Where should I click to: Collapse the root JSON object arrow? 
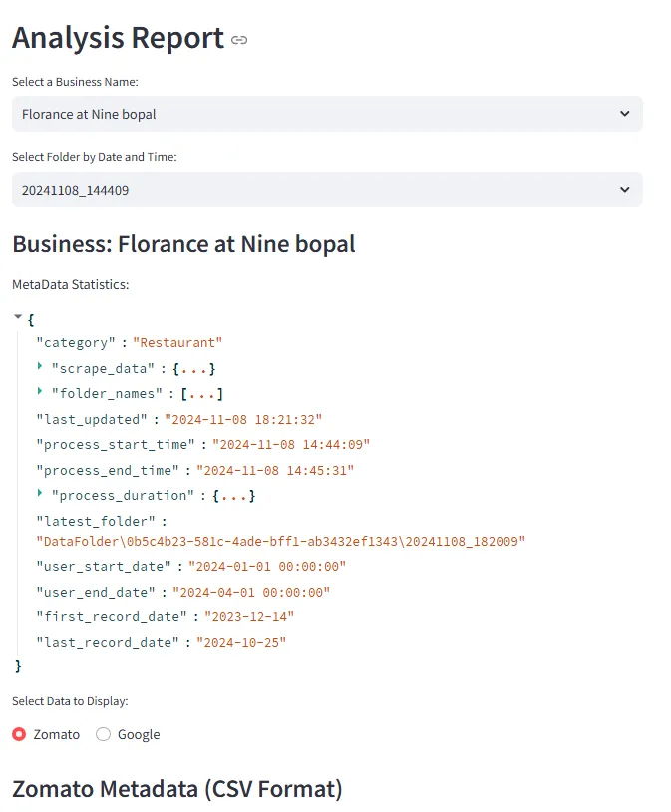[x=19, y=317]
